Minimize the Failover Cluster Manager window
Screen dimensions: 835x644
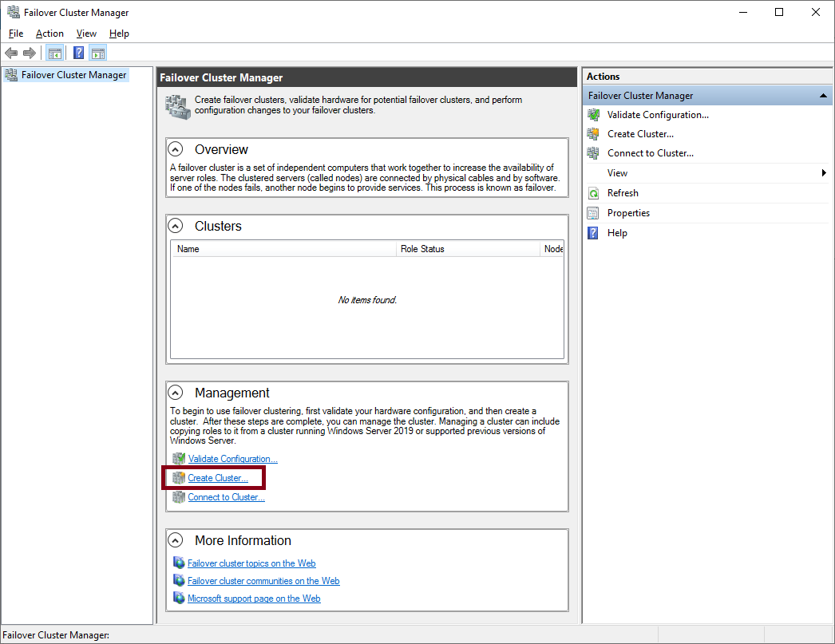[743, 12]
